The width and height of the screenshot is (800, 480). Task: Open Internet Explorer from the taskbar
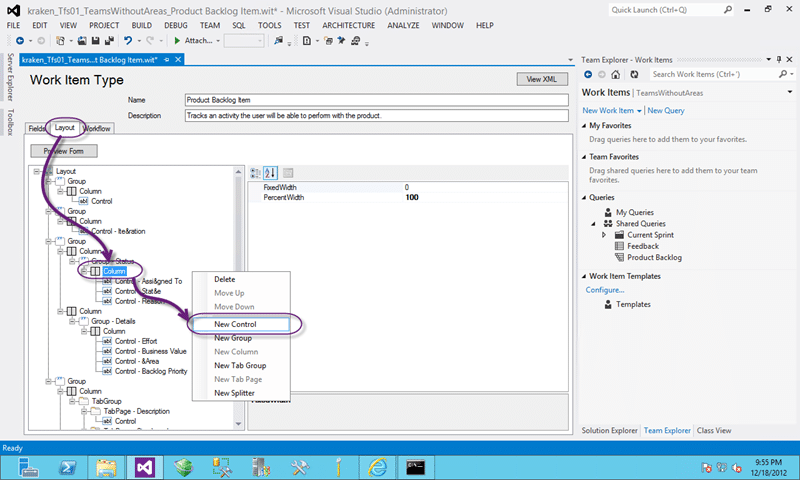coord(378,467)
